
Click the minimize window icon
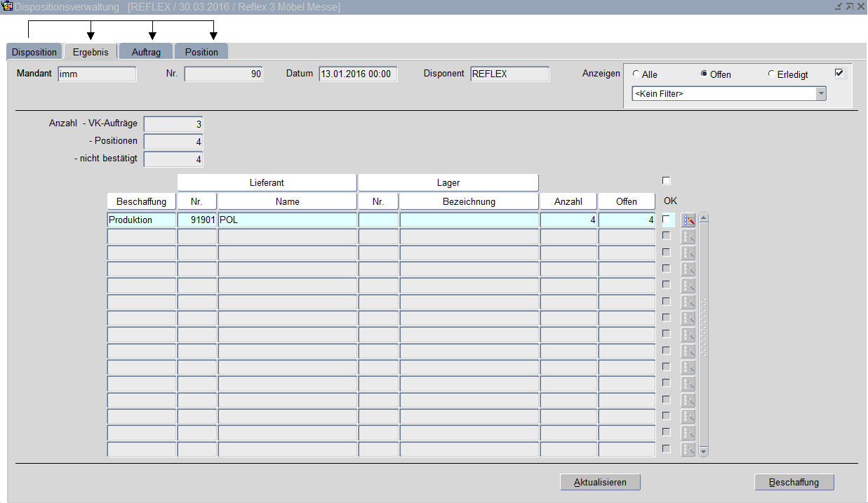pyautogui.click(x=838, y=6)
